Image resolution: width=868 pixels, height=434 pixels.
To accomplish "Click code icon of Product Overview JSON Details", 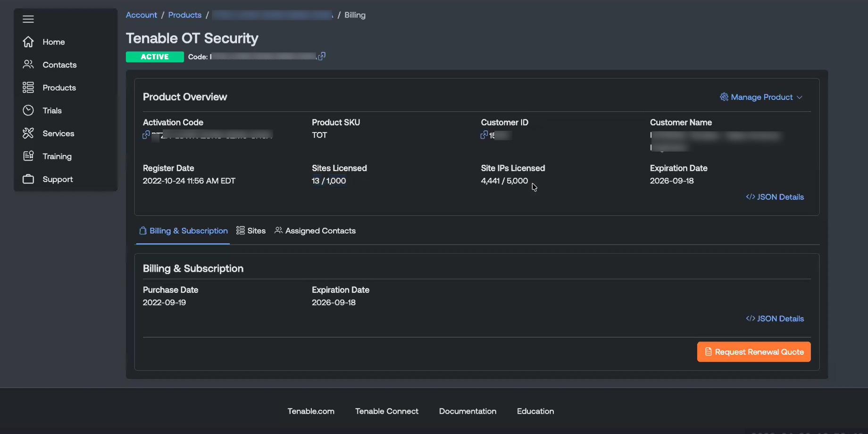I will (x=751, y=197).
